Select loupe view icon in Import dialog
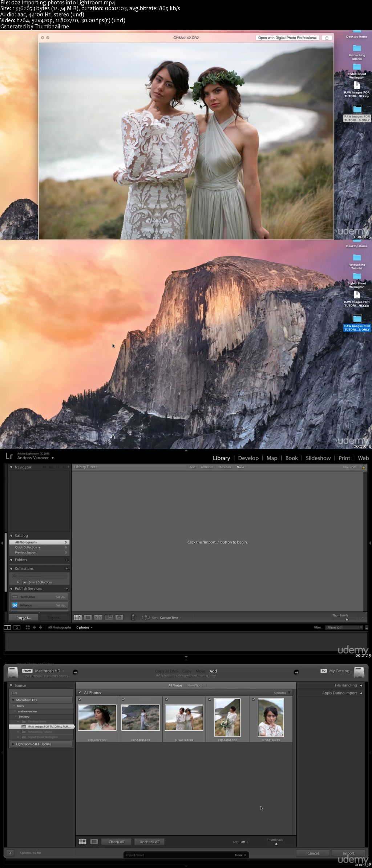The width and height of the screenshot is (372, 868). pos(94,841)
